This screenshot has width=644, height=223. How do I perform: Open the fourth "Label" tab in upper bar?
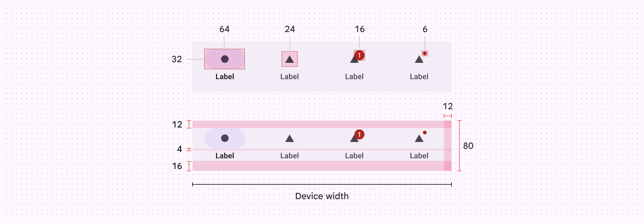tap(419, 77)
